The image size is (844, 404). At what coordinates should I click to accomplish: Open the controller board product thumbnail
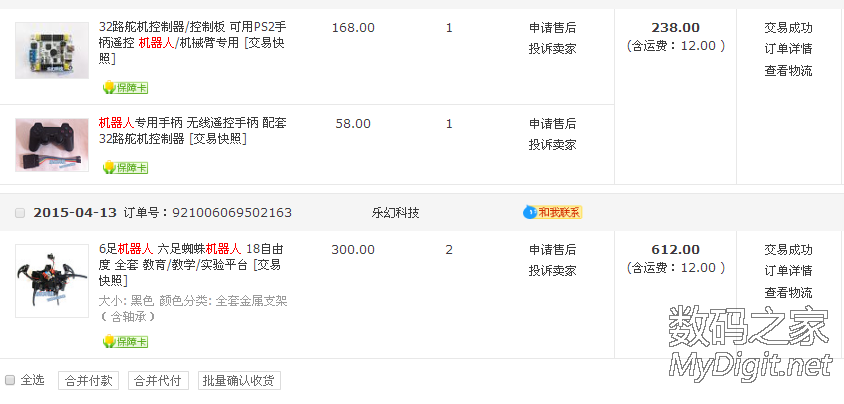52,51
